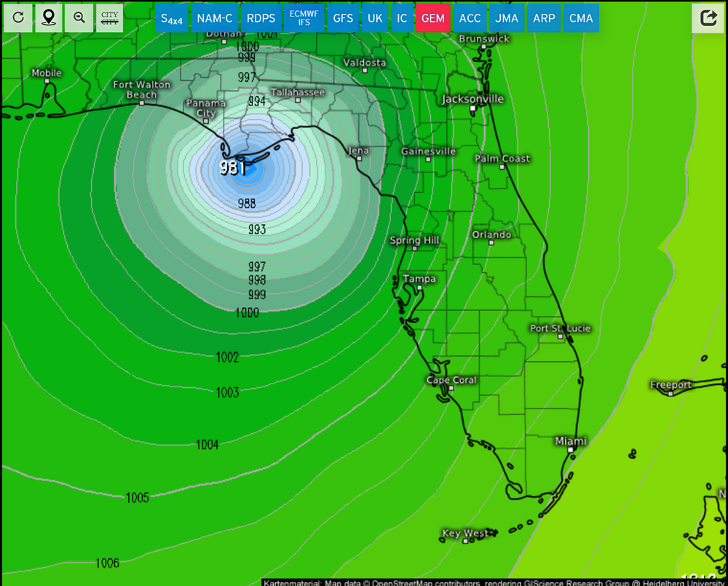
Task: Select the JMA model tab
Action: [507, 19]
